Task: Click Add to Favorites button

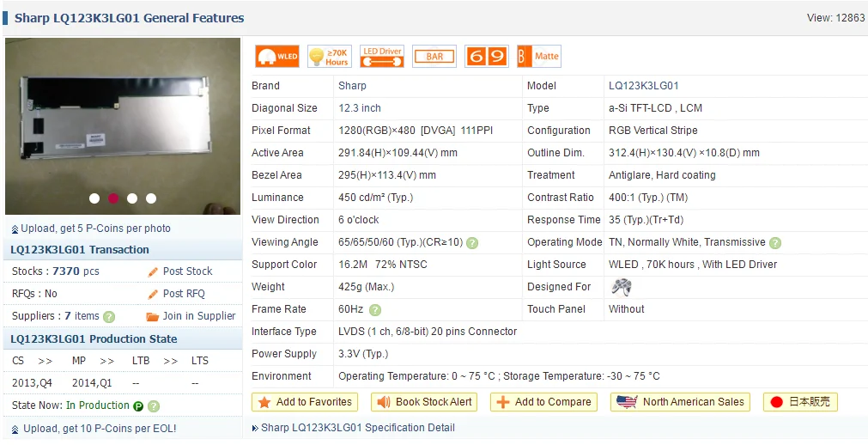Action: point(305,402)
